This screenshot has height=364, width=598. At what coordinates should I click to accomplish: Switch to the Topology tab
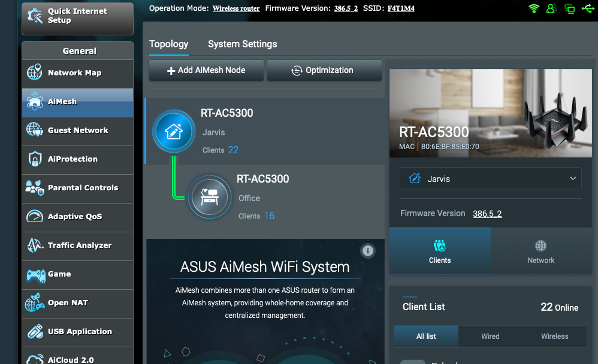pyautogui.click(x=168, y=44)
